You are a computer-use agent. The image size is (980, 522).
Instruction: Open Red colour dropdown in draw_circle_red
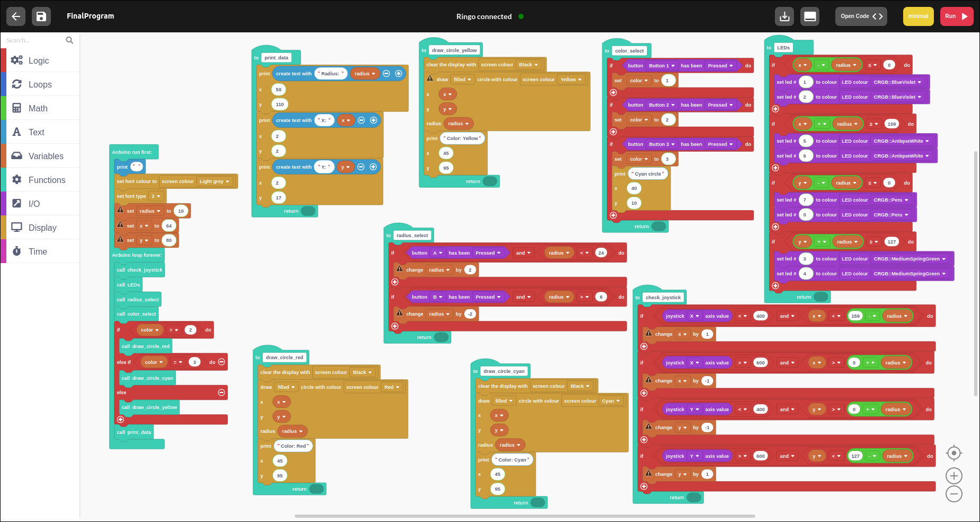392,387
